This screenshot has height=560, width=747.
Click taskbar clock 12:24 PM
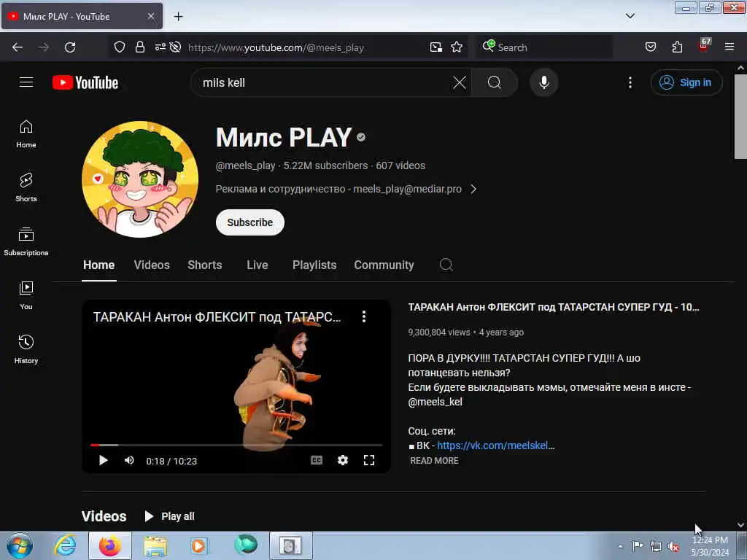coord(710,540)
